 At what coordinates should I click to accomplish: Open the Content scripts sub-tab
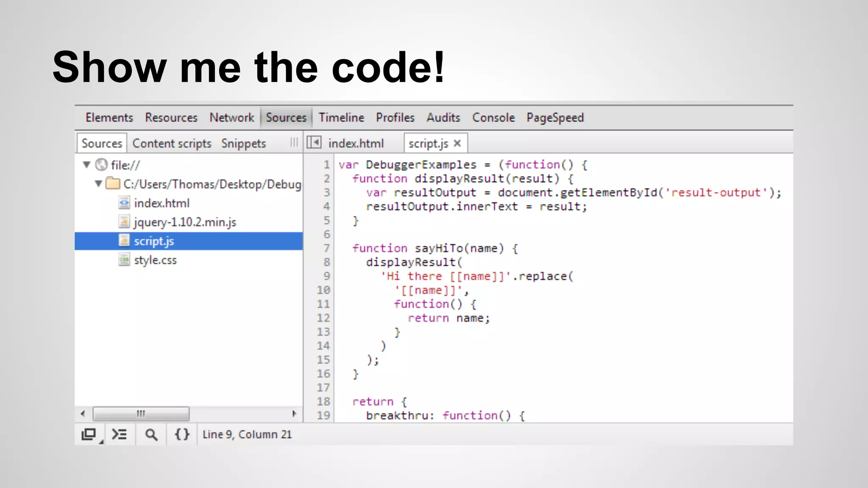(x=172, y=144)
